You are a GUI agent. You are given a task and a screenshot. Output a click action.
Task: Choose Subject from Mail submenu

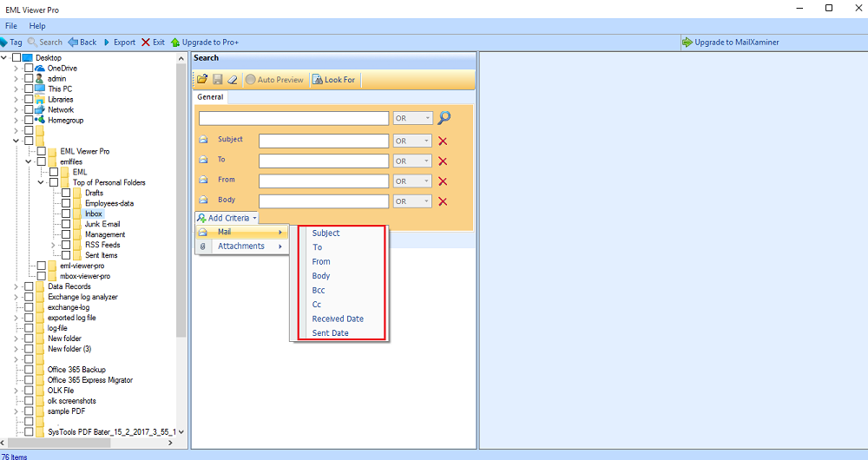point(326,233)
